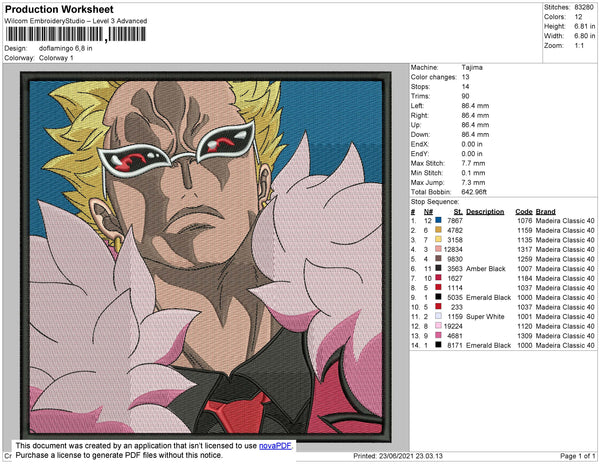Image resolution: width=600 pixels, height=464 pixels.
Task: Select the yellow swatch in stop row 3
Action: [439, 239]
